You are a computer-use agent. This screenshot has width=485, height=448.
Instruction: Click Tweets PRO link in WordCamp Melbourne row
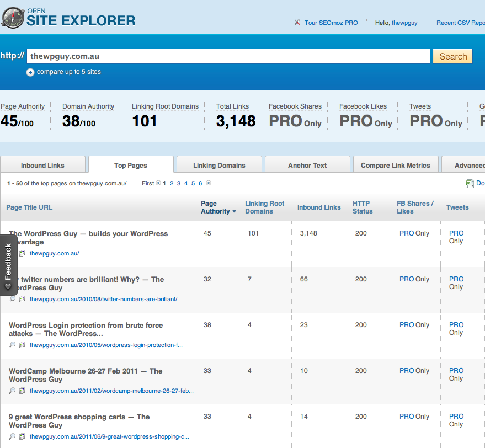(456, 371)
